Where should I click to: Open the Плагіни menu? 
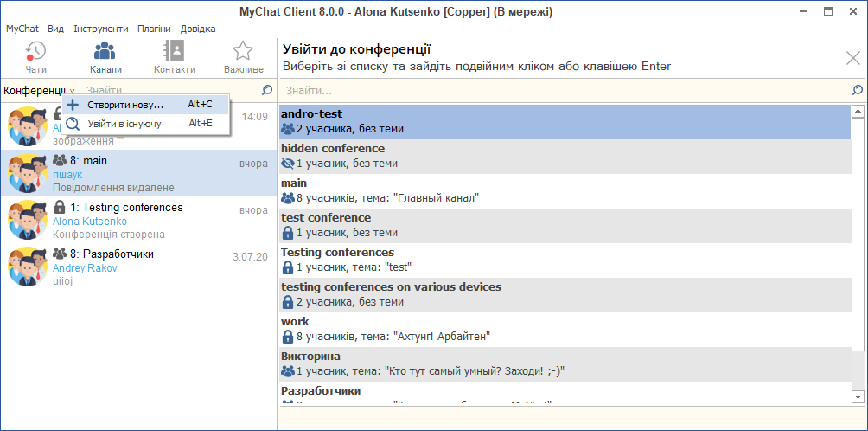(154, 29)
